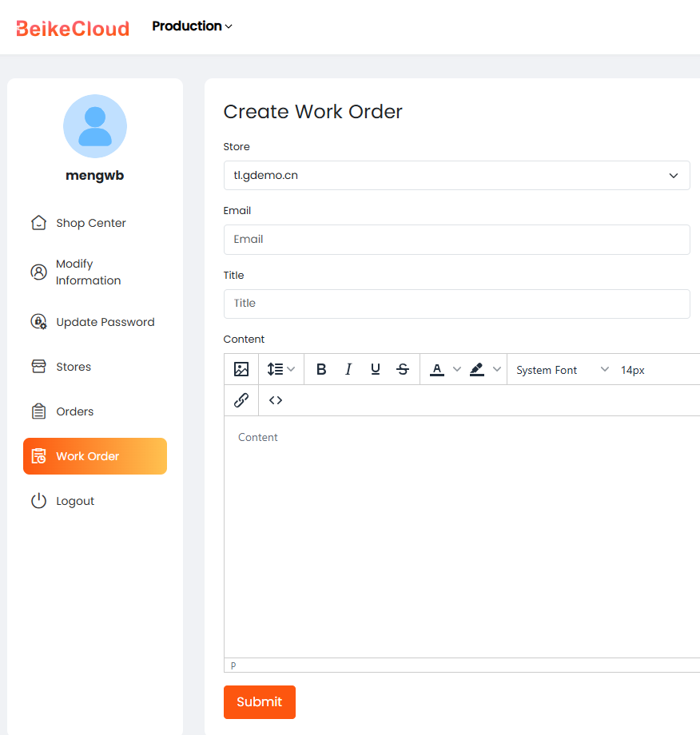Apply the text color tool
The width and height of the screenshot is (700, 735).
pyautogui.click(x=437, y=369)
